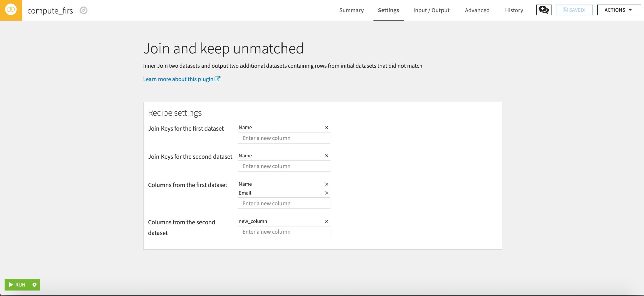Remove Email column from first dataset columns

pyautogui.click(x=327, y=193)
